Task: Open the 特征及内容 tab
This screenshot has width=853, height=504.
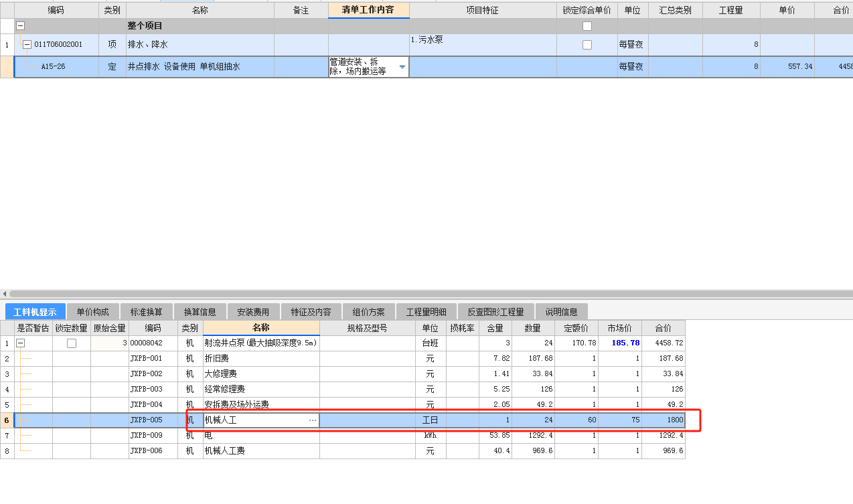Action: 311,312
